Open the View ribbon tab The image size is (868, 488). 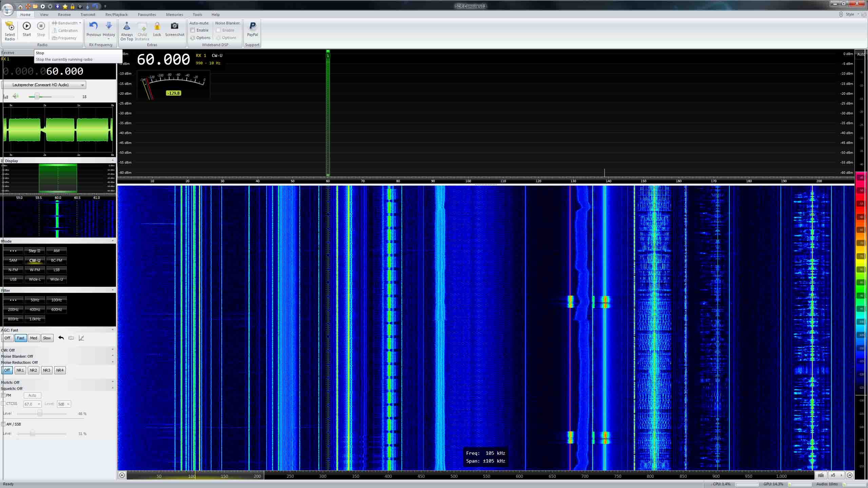[44, 15]
